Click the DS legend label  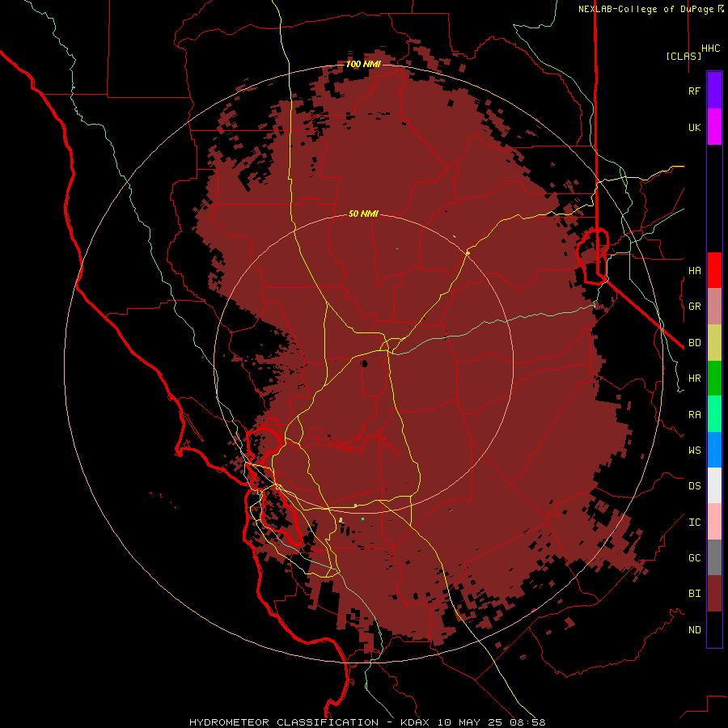point(694,486)
